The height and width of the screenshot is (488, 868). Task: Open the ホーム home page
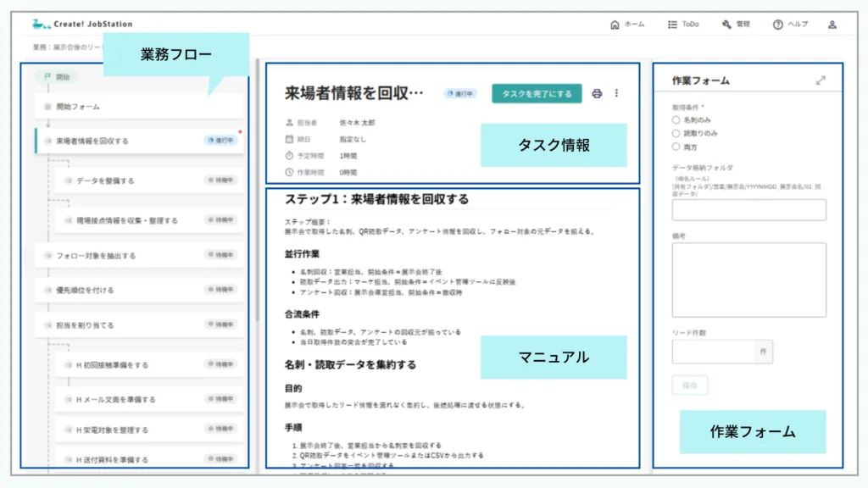627,25
